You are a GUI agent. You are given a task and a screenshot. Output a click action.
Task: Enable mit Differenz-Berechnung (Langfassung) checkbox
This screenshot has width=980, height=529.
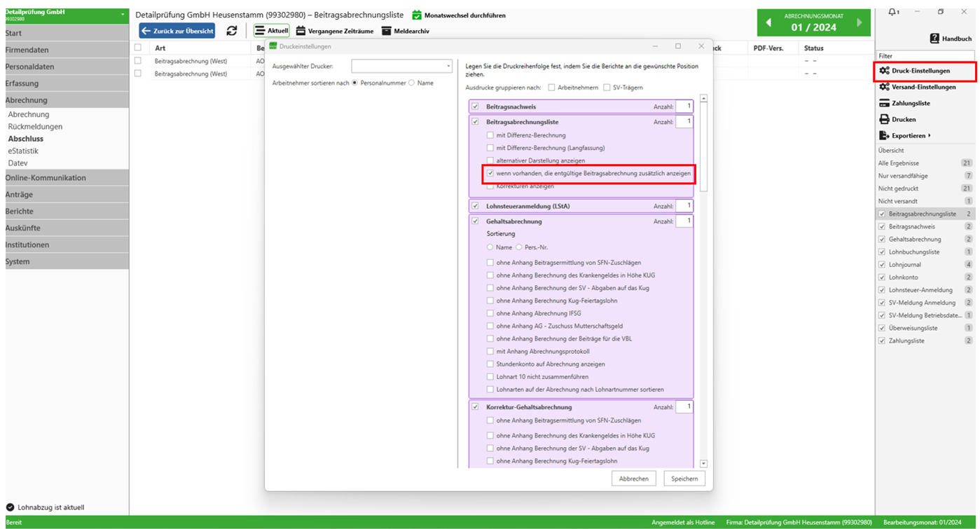tap(490, 148)
